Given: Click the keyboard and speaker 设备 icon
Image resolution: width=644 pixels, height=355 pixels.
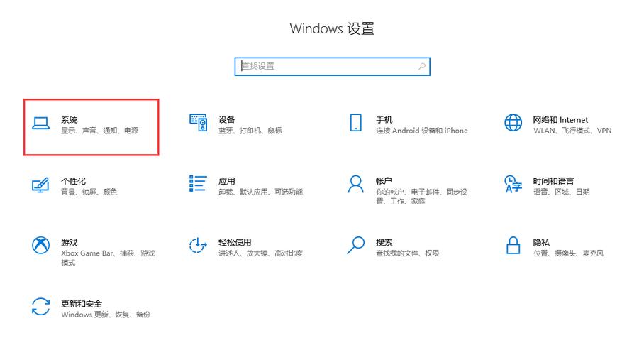Looking at the screenshot, I should coord(198,123).
